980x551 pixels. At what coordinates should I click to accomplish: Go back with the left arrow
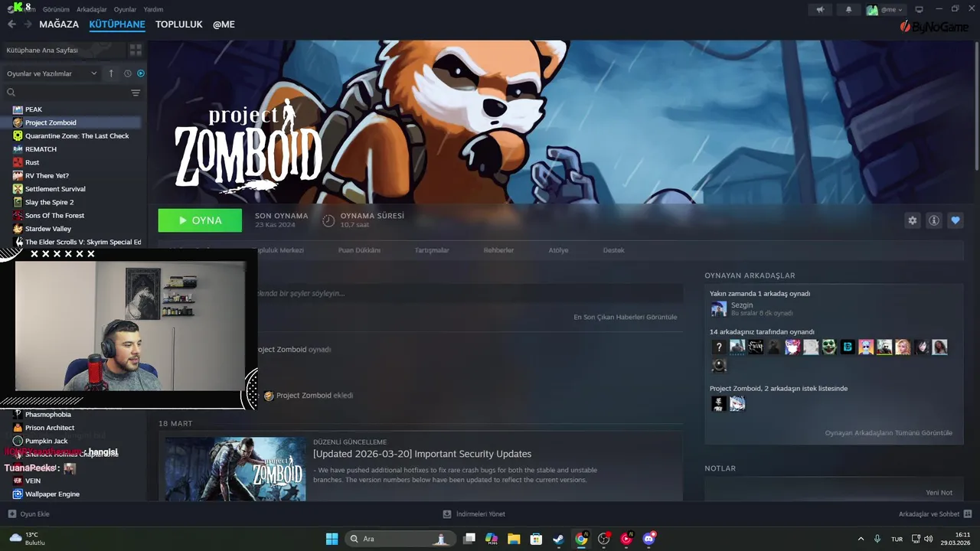tap(11, 24)
